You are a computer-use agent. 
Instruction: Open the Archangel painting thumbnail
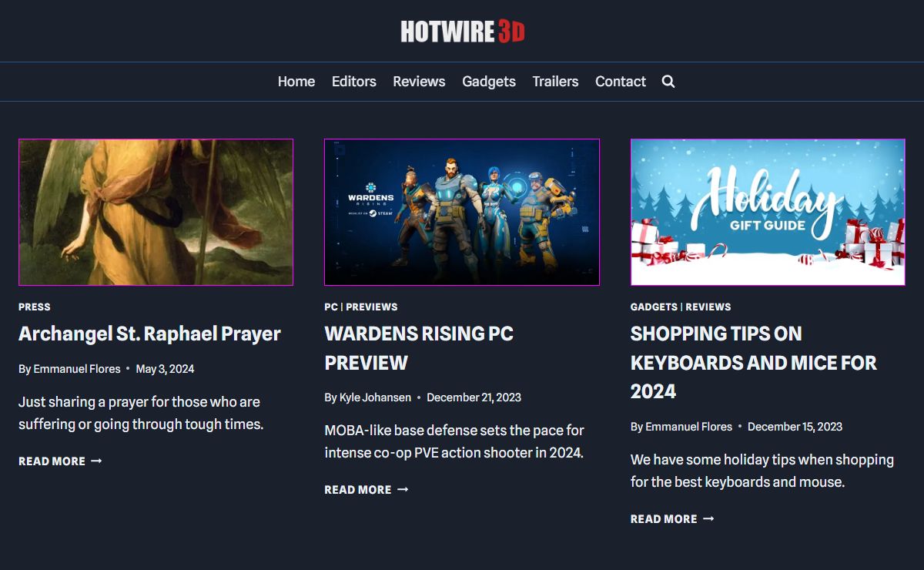pyautogui.click(x=156, y=212)
